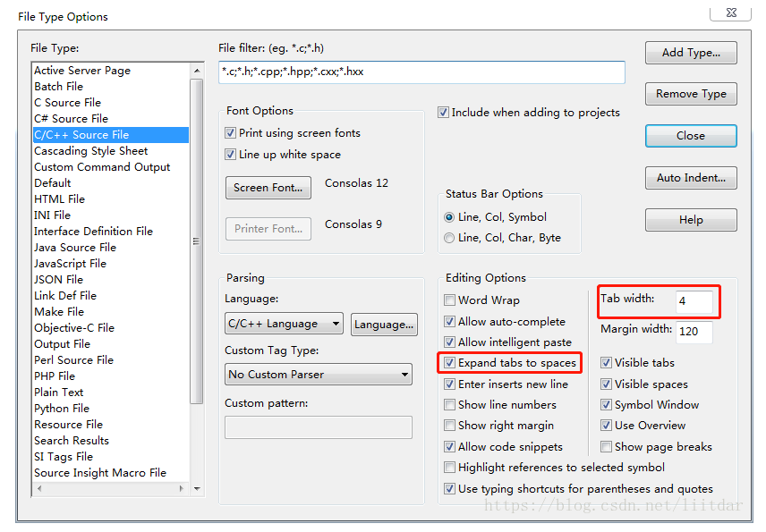766x532 pixels.
Task: Toggle the Word Wrap checkbox
Action: pyautogui.click(x=450, y=300)
